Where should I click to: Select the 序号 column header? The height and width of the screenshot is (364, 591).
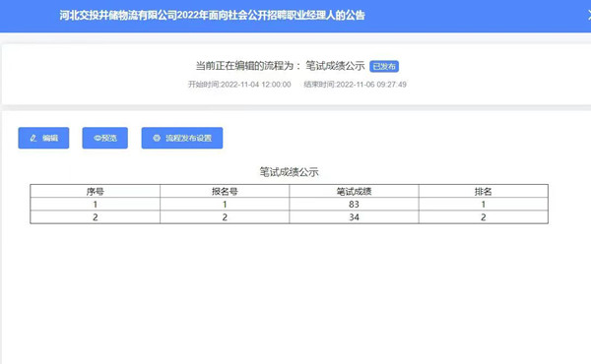(x=95, y=191)
